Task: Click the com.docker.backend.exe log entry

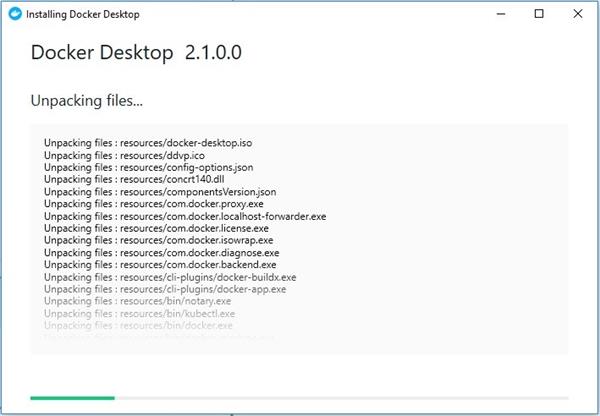Action: 160,264
